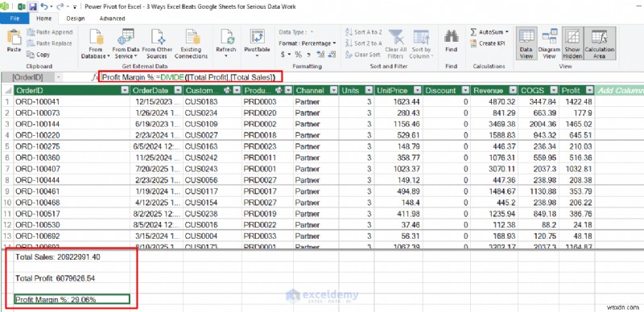This screenshot has width=644, height=312.
Task: Click Clear All Filters
Action: coord(395,44)
